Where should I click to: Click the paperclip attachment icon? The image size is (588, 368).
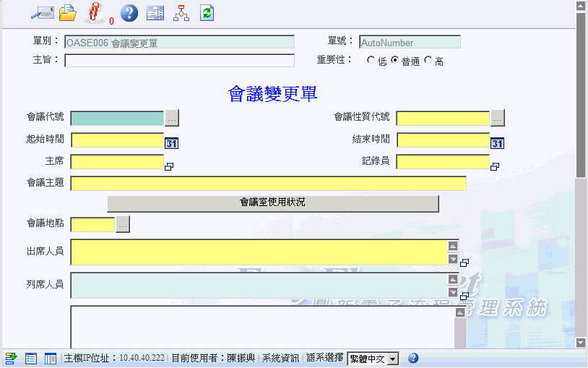click(x=94, y=12)
